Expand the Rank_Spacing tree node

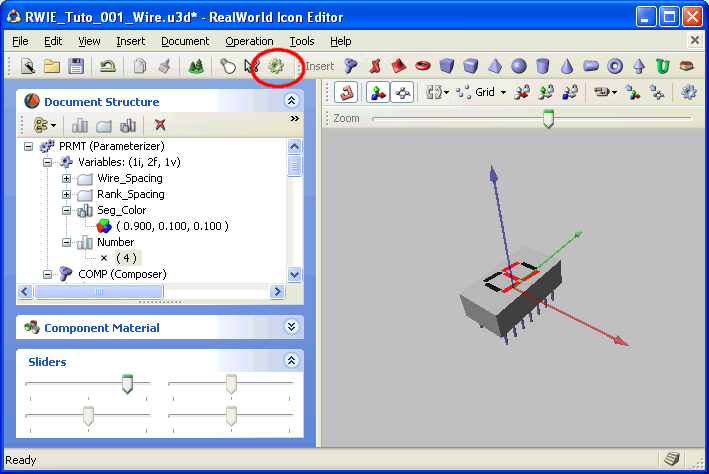coord(66,194)
